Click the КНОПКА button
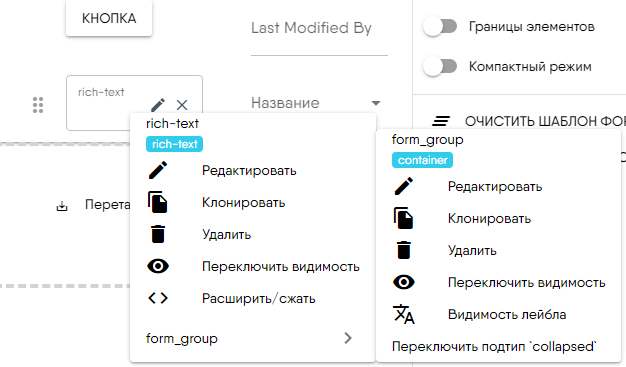Screen dimensions: 626x367 109,18
